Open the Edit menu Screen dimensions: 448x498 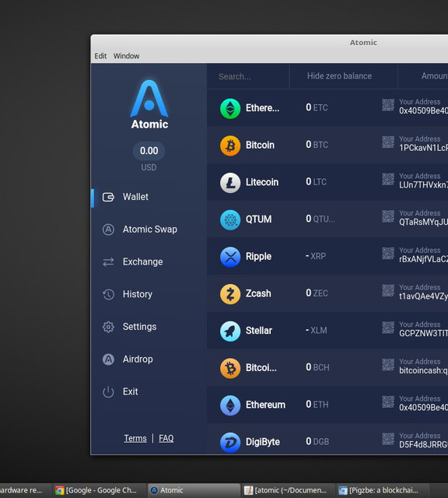point(100,56)
